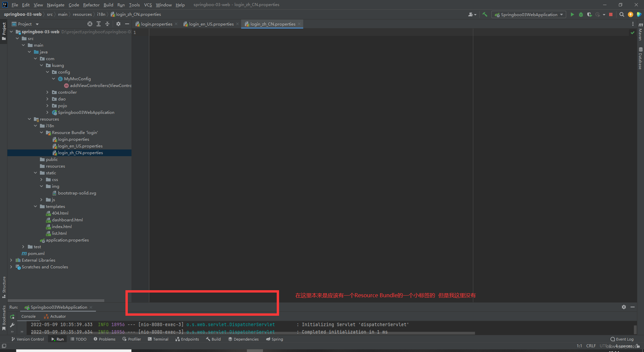Click the 1:1 cursor position indicator
This screenshot has width=644, height=352.
579,346
